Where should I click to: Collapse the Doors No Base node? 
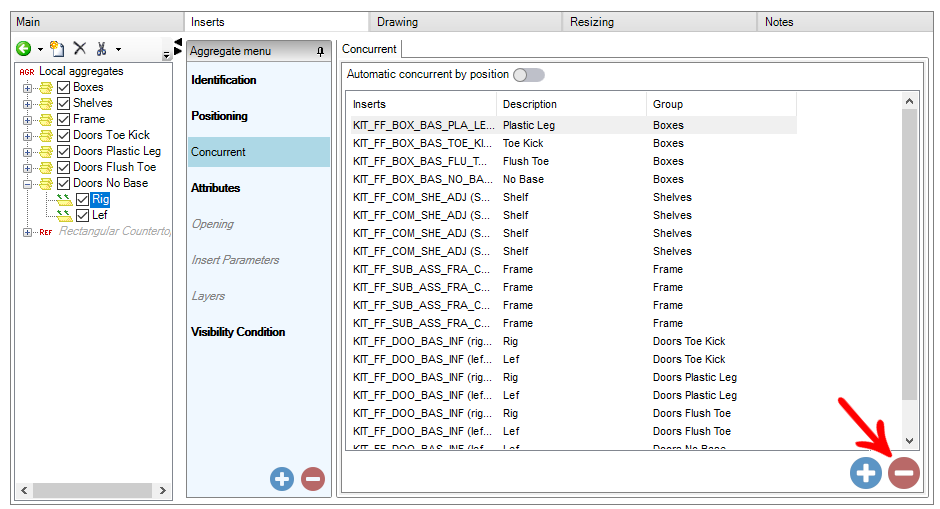tap(27, 184)
